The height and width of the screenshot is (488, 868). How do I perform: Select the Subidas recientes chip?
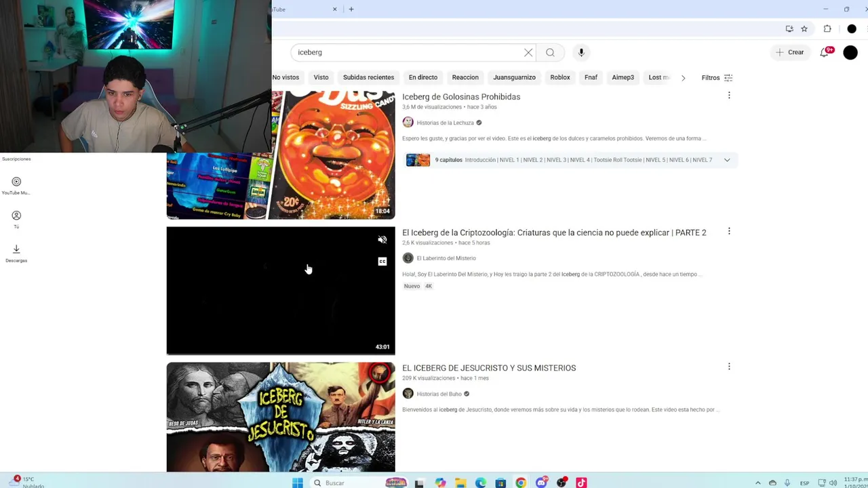click(x=368, y=77)
